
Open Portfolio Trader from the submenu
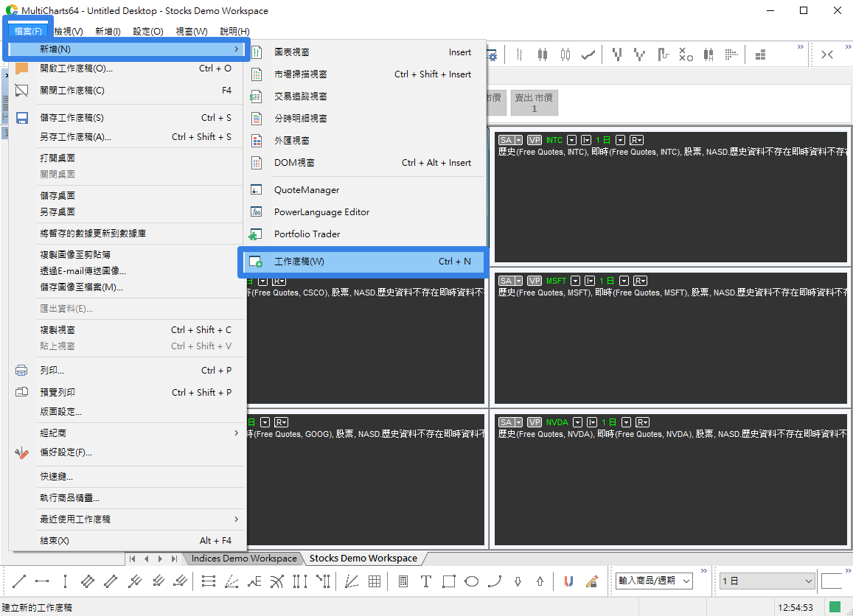coord(363,234)
